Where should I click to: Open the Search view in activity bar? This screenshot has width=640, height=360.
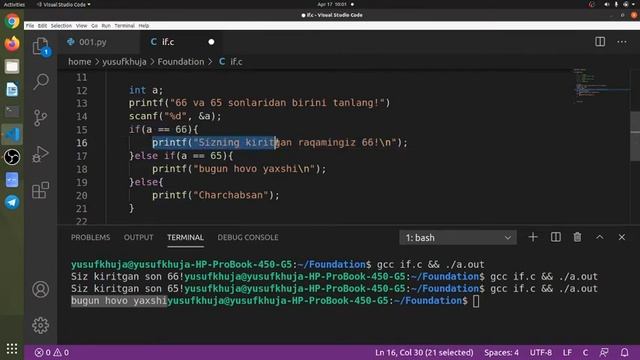point(40,82)
